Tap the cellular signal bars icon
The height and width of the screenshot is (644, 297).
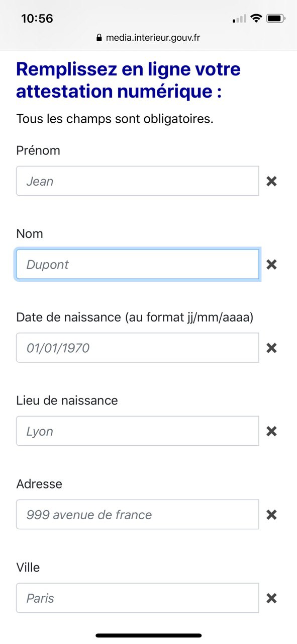click(x=239, y=19)
